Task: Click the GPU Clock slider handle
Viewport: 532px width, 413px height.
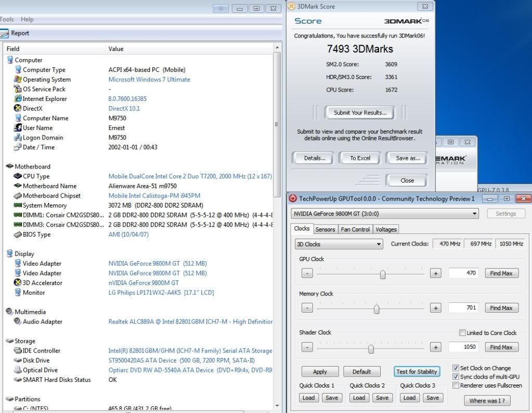Action: (383, 274)
